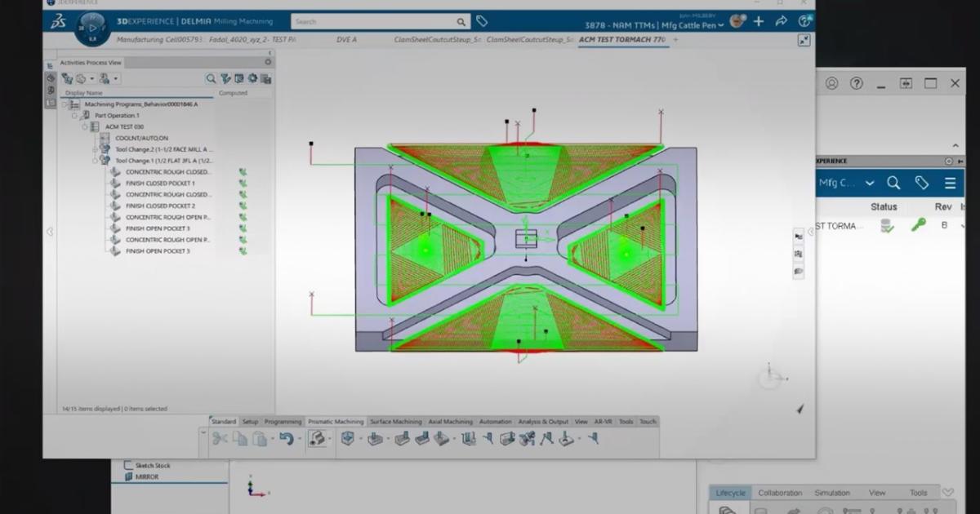Open the Help icon in top bar
The width and height of the screenshot is (980, 514).
coord(804,22)
